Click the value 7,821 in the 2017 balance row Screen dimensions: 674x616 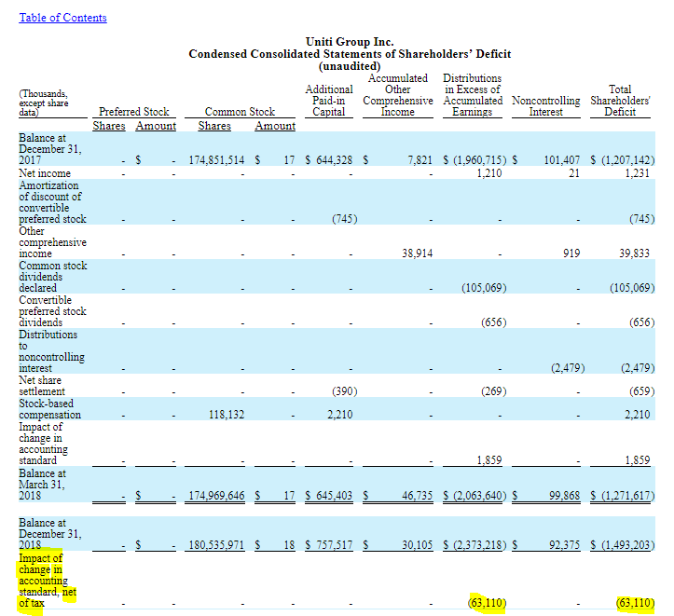[420, 160]
